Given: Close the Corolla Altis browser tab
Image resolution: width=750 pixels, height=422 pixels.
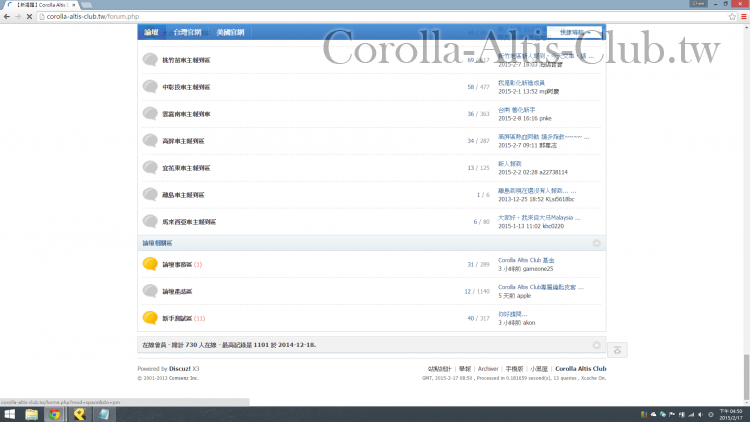Looking at the screenshot, I should (74, 5).
